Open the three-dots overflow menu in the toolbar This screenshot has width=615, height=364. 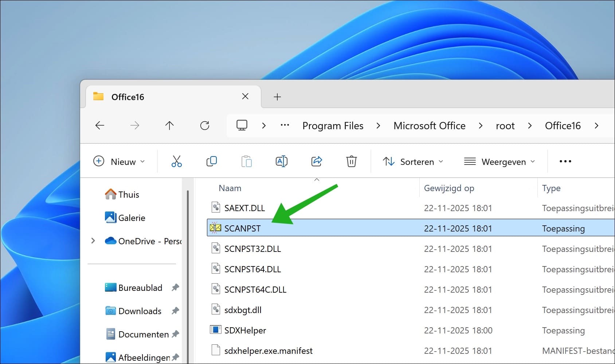[565, 161]
